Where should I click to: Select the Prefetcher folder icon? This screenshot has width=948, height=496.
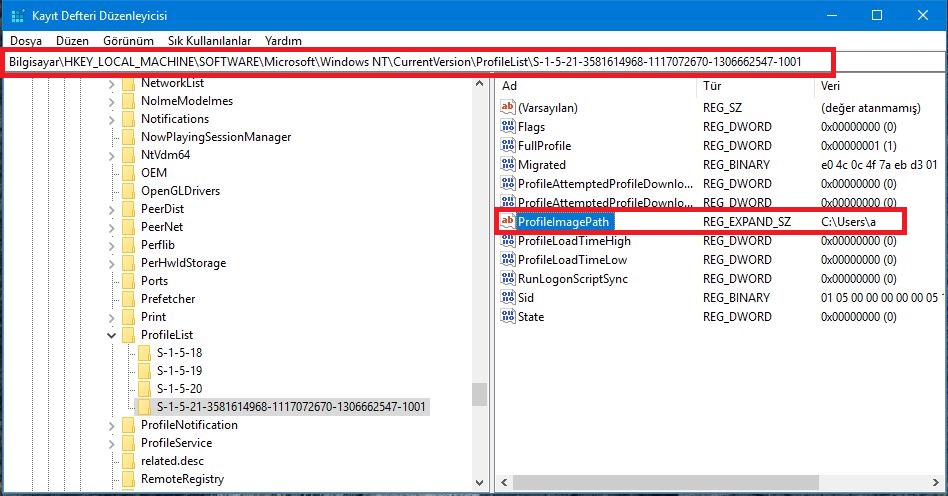[x=128, y=299]
